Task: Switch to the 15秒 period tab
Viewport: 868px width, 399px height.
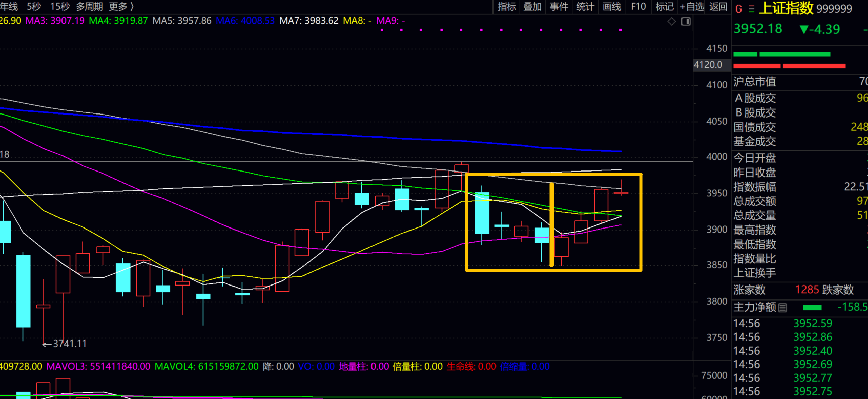Action: pyautogui.click(x=60, y=6)
